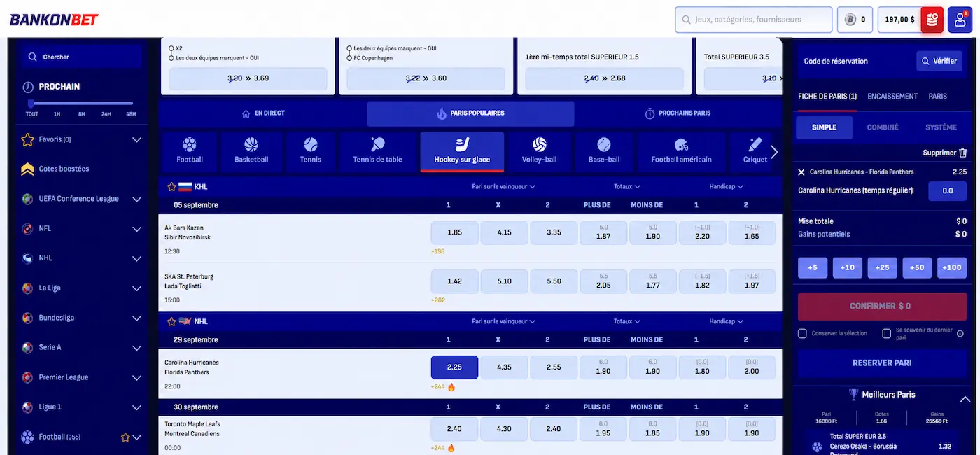Expand the Bundesliga sidebar chevron

136,318
